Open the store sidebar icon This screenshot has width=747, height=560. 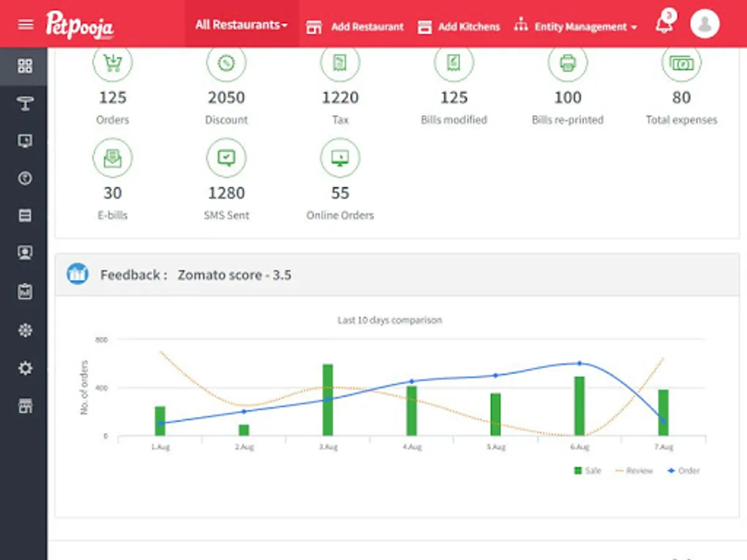(x=25, y=406)
